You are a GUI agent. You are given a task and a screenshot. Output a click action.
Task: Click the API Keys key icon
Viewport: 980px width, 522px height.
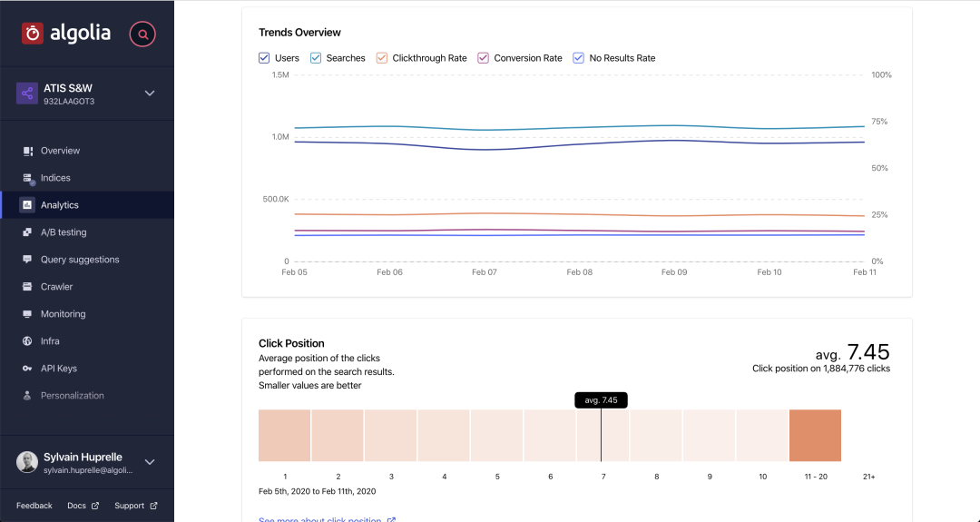click(x=27, y=369)
